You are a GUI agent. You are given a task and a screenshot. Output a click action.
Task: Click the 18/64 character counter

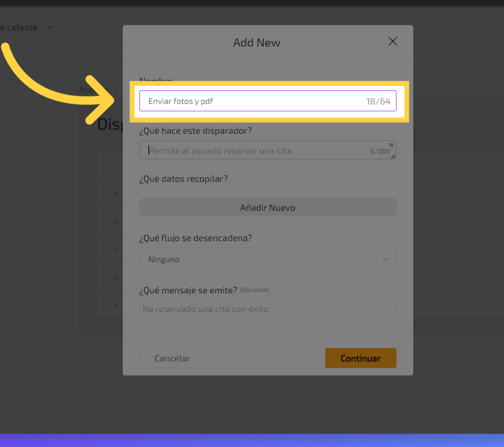[x=378, y=101]
